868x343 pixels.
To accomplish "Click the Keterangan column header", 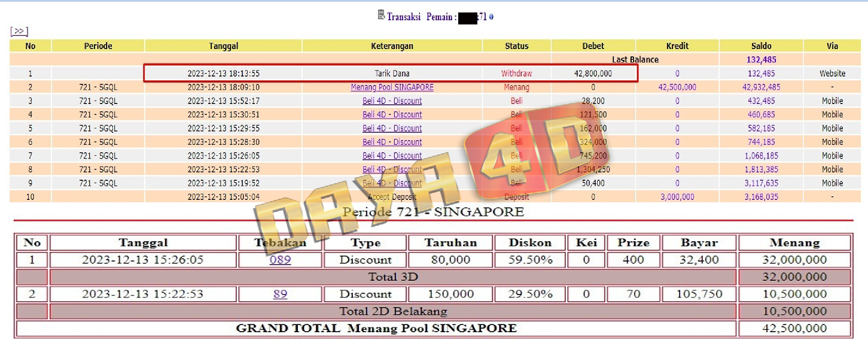I will (x=392, y=46).
